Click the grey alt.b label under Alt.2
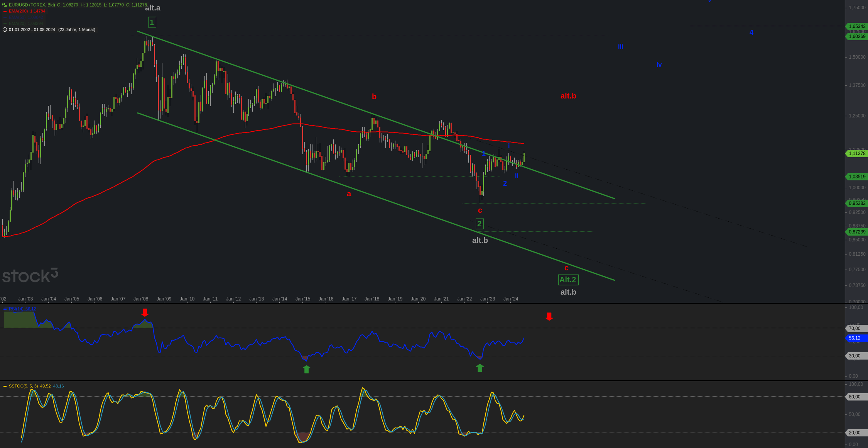This screenshot has width=868, height=448. [x=568, y=292]
